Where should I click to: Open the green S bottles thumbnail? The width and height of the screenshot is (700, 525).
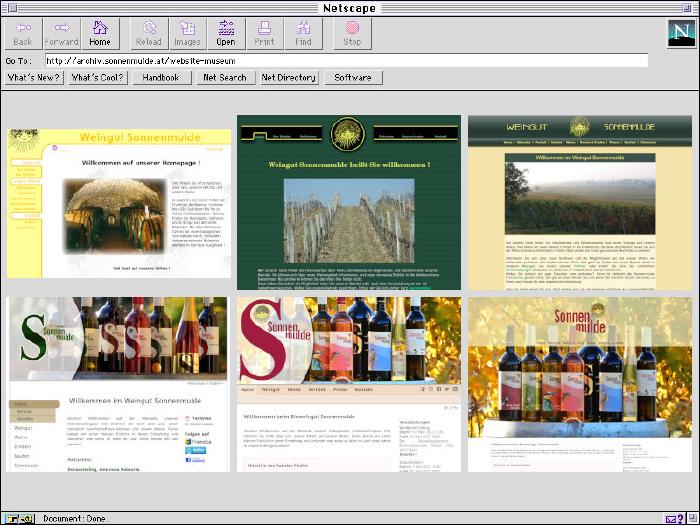point(118,384)
